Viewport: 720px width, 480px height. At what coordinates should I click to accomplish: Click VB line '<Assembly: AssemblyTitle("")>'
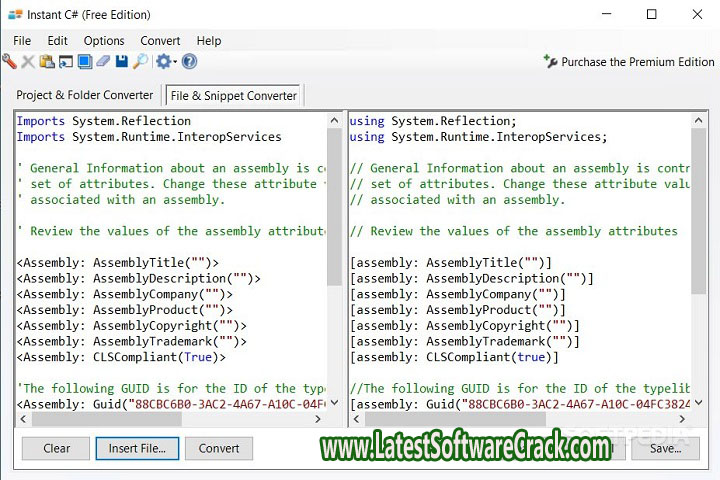(118, 263)
